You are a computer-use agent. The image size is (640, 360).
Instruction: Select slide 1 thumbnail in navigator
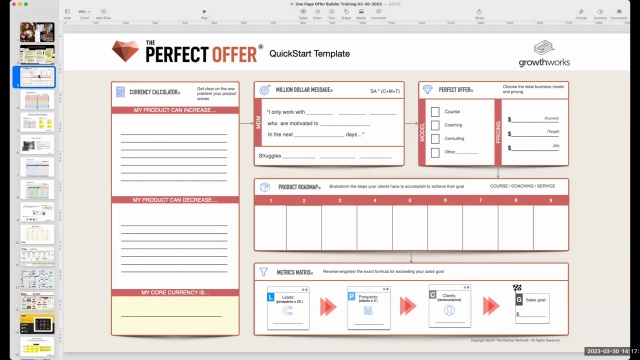[37, 32]
